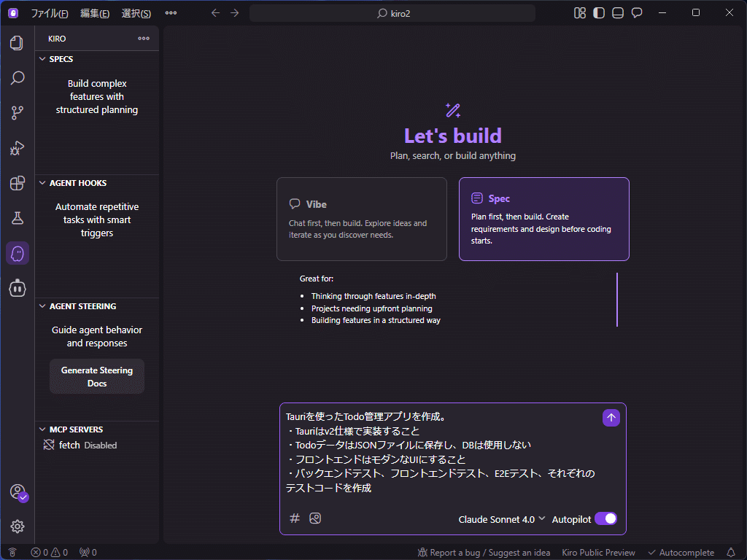The height and width of the screenshot is (560, 747).
Task: Toggle the primary sidebar visibility
Action: 598,12
